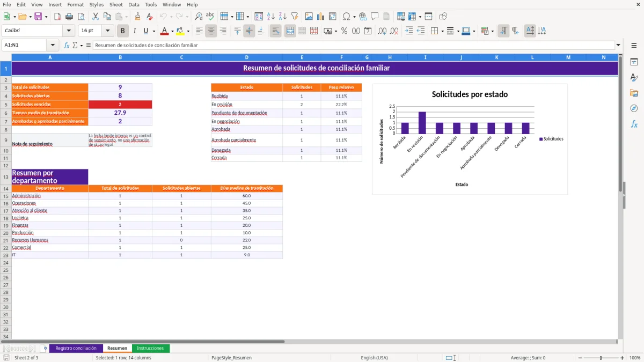644x362 pixels.
Task: Click font color red swatch
Action: click(164, 31)
